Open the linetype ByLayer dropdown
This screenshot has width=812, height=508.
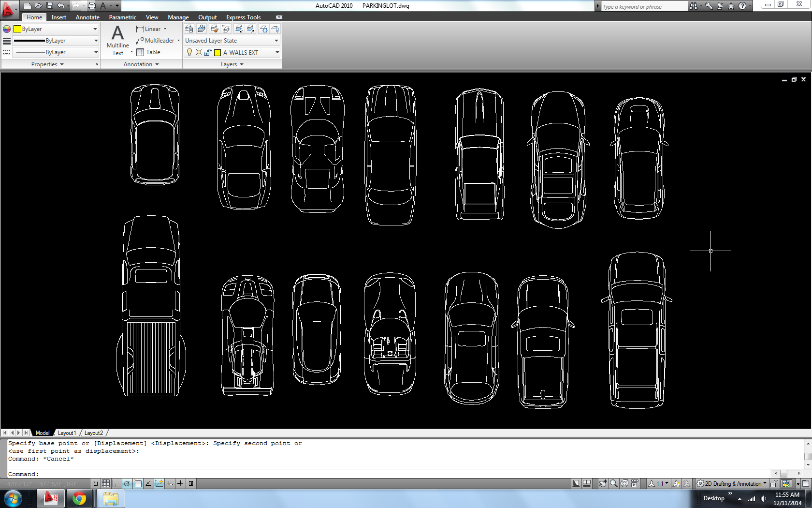coord(56,52)
